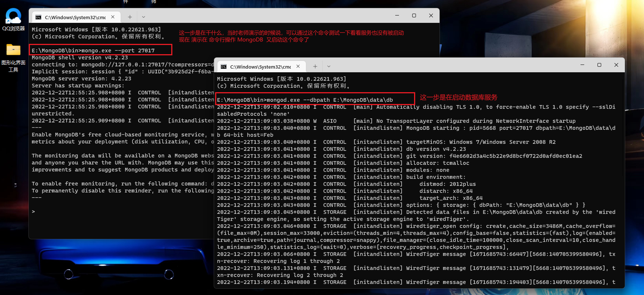Click the 'distmod: 2012plus' log line

[347, 184]
